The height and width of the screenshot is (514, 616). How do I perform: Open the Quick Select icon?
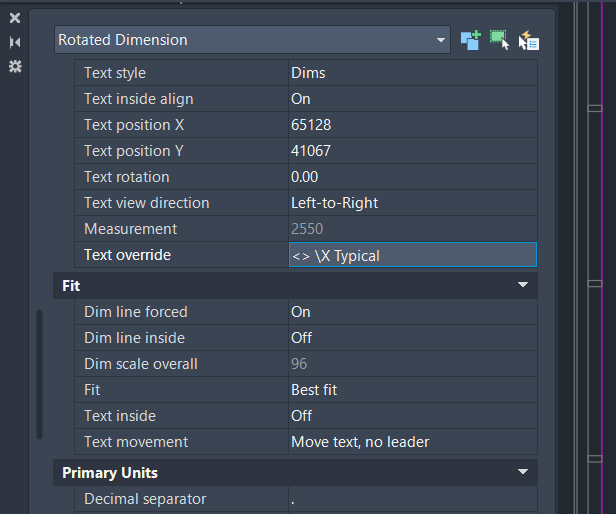click(529, 41)
